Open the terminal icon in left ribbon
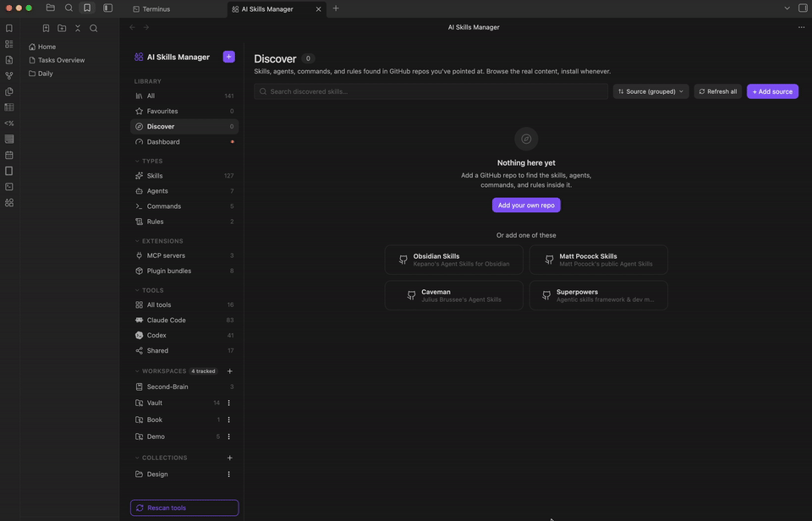This screenshot has width=812, height=521. (9, 187)
